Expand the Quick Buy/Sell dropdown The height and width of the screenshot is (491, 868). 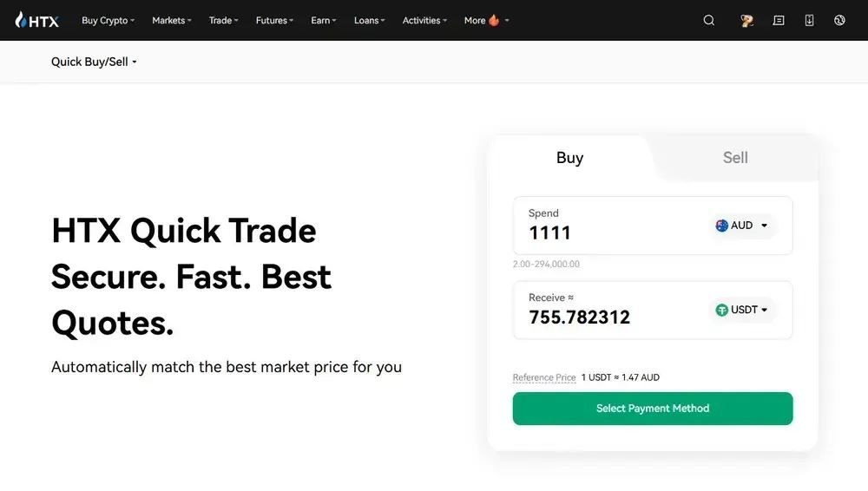94,62
